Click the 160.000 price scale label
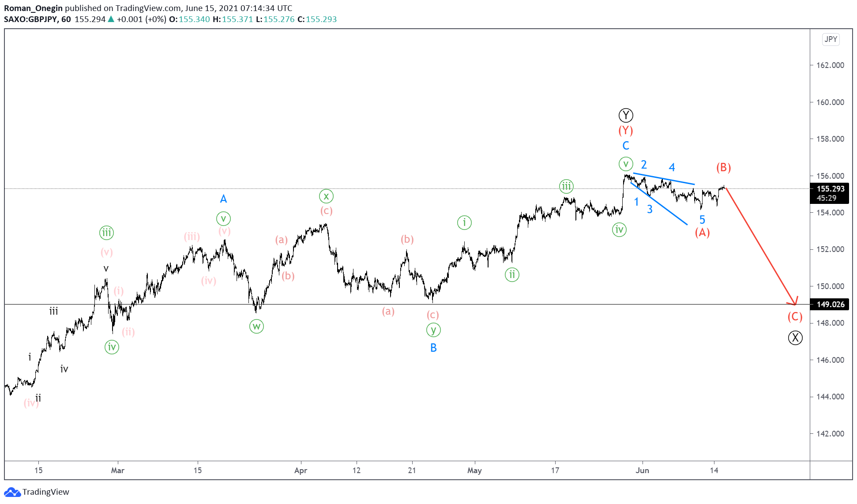 (830, 102)
